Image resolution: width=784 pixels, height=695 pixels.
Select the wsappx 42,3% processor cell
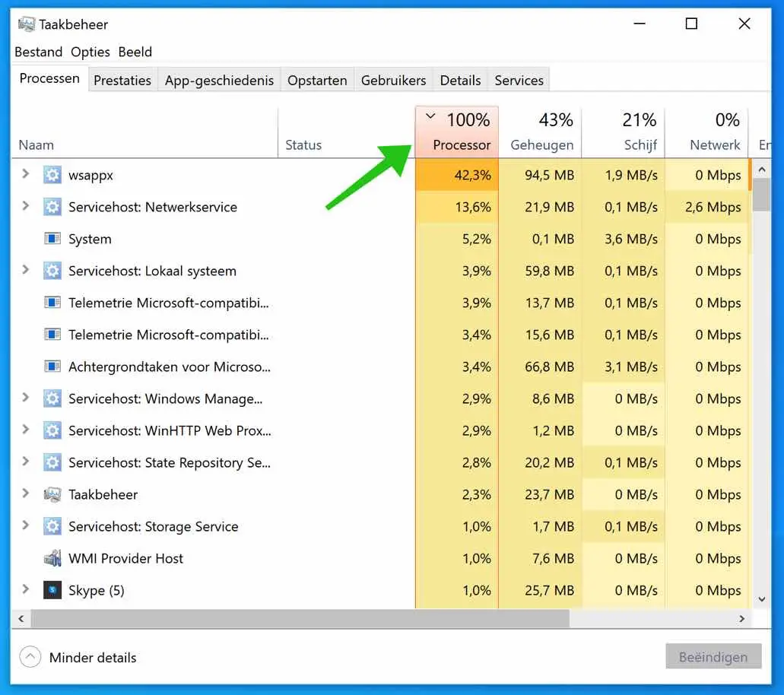coord(456,175)
